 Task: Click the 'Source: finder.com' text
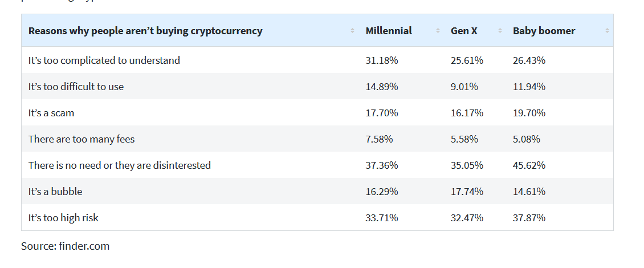pyautogui.click(x=65, y=246)
